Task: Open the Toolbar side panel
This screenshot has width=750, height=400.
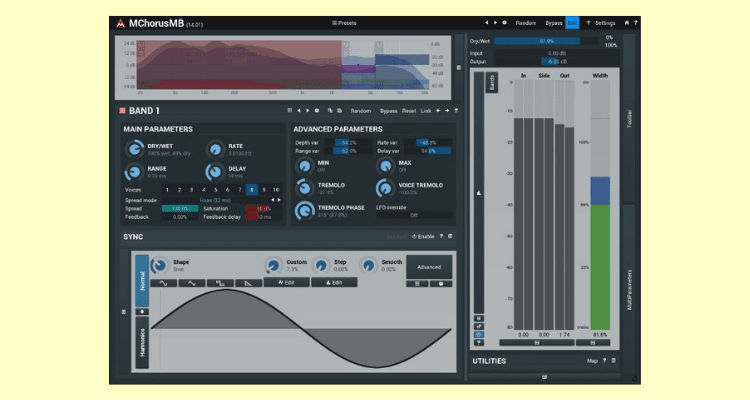Action: coord(629,119)
